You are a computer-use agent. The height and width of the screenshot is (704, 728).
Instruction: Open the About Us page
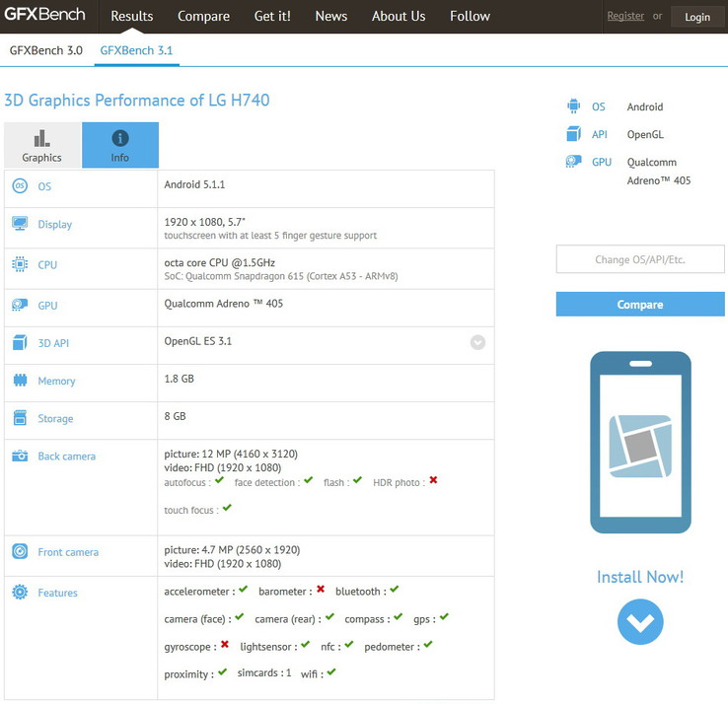pos(399,16)
